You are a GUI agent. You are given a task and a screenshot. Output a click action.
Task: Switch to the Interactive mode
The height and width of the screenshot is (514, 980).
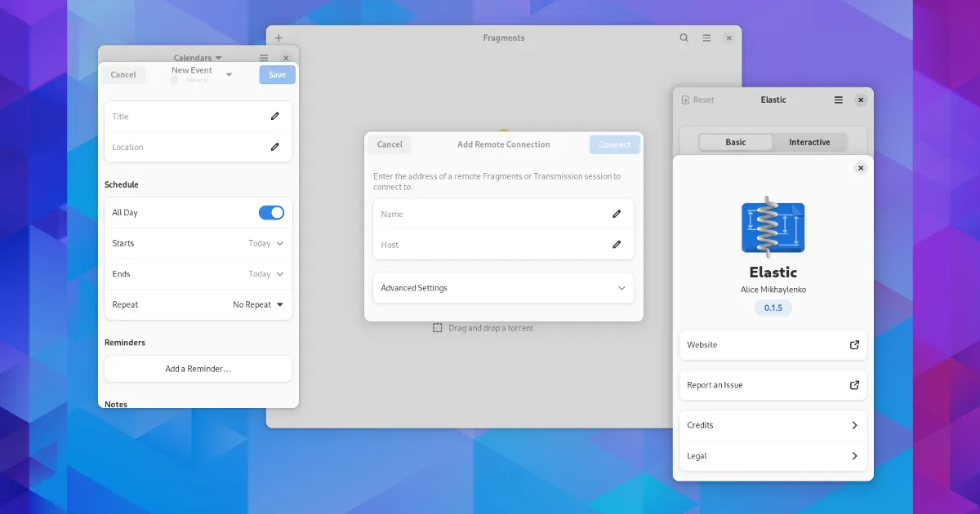pyautogui.click(x=809, y=142)
